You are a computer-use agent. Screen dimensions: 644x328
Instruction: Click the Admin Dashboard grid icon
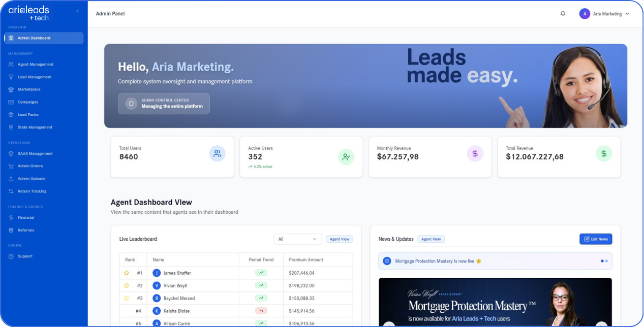11,38
